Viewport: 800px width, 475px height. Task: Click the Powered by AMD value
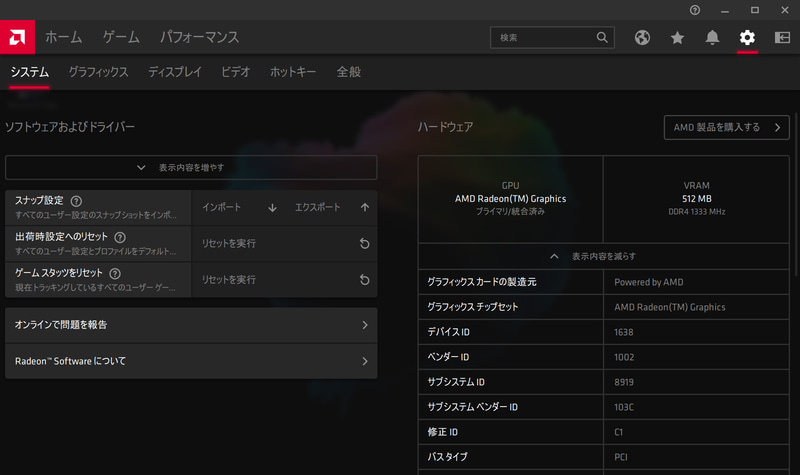coord(648,282)
